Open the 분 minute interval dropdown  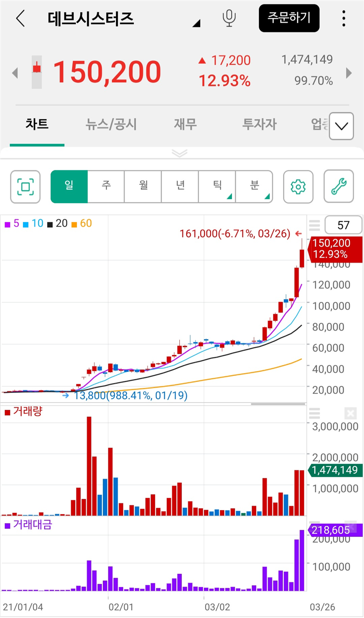click(x=254, y=186)
